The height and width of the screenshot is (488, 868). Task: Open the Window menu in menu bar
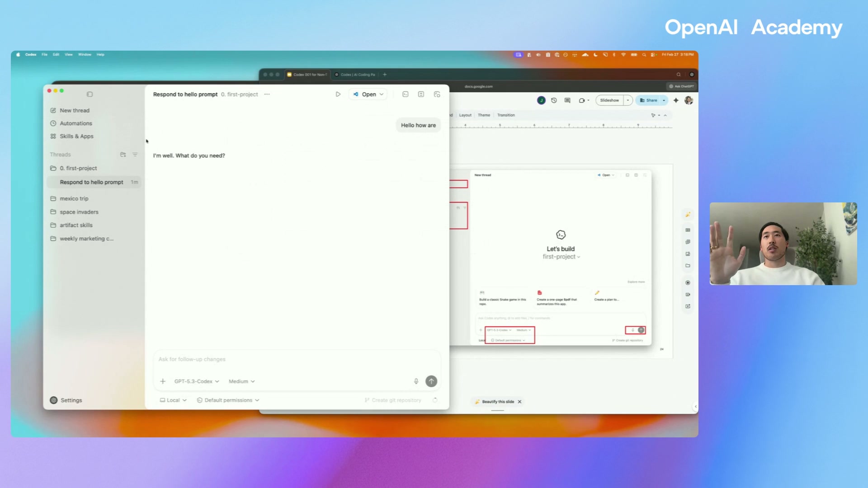[85, 55]
